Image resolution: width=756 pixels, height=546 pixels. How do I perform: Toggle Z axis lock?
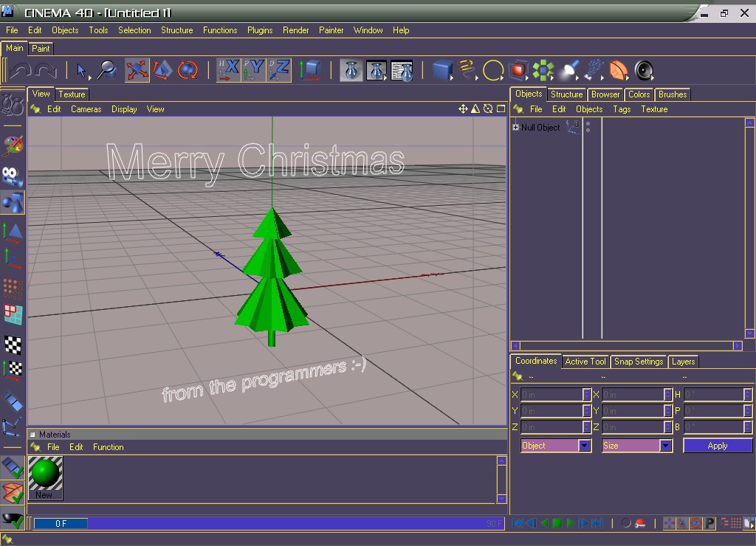click(279, 70)
